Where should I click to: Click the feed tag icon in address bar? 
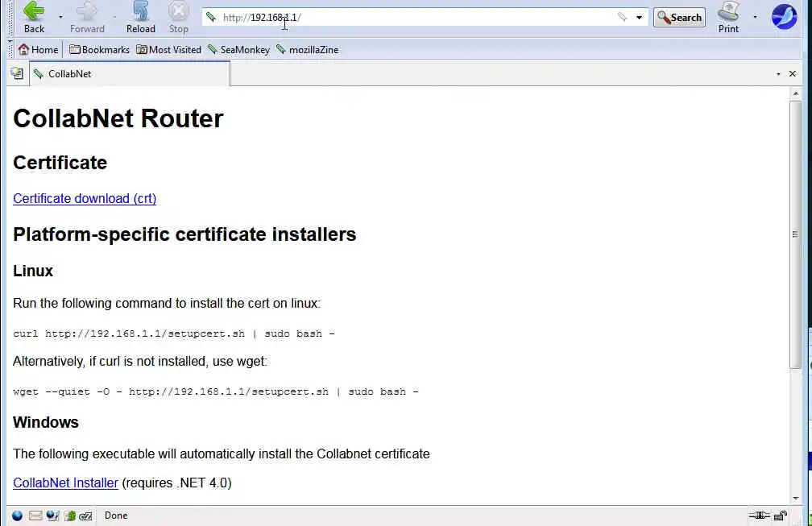pyautogui.click(x=622, y=17)
